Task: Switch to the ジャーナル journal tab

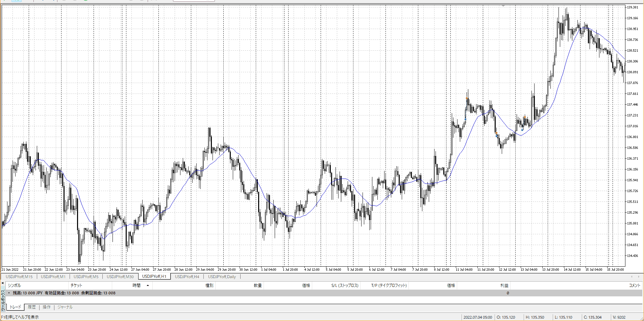Action: pos(65,307)
